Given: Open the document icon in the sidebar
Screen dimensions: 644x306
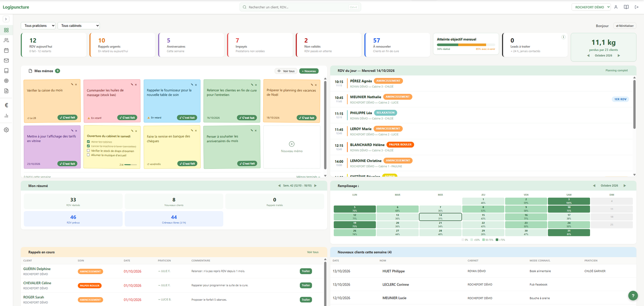Looking at the screenshot, I should click(x=6, y=91).
